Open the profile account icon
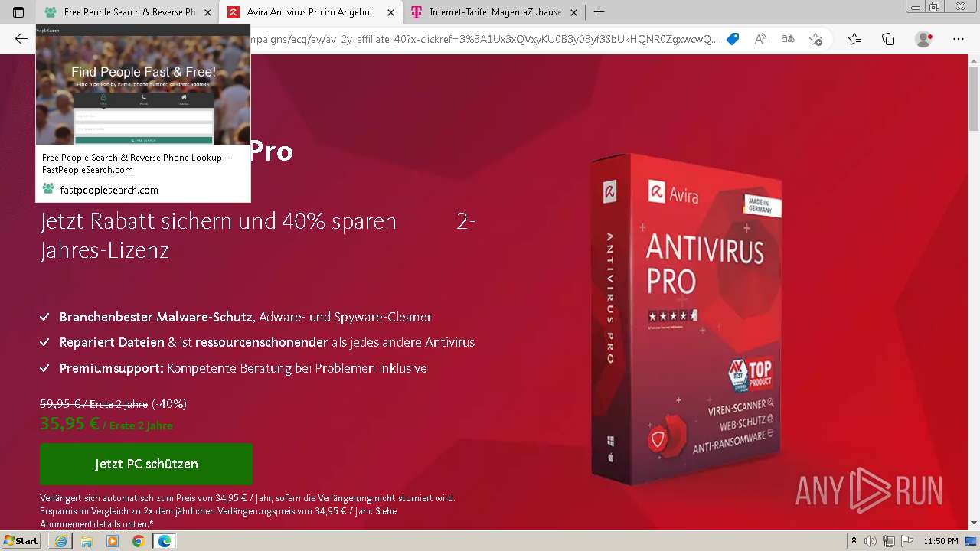 point(924,38)
